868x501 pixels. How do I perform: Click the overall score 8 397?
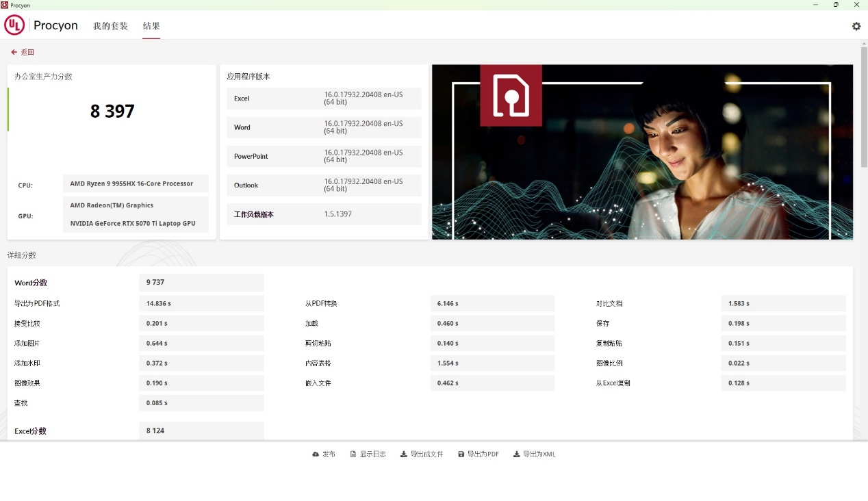[112, 111]
